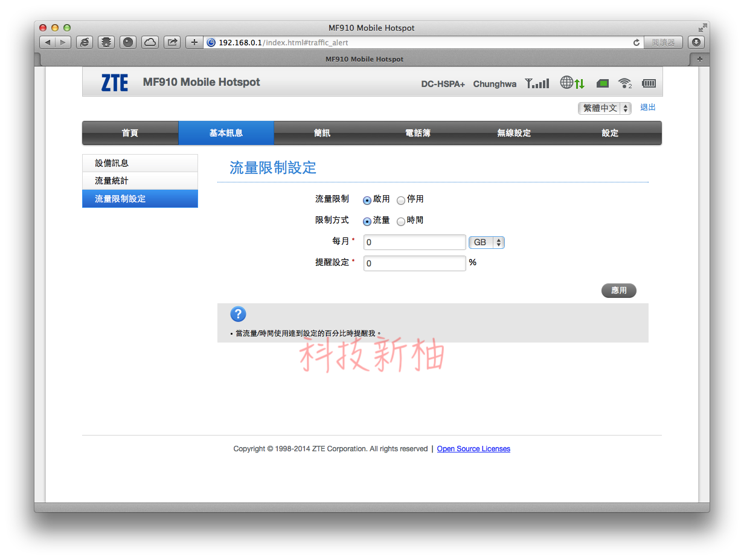Enable traffic limit with 啟用 radio

point(367,200)
